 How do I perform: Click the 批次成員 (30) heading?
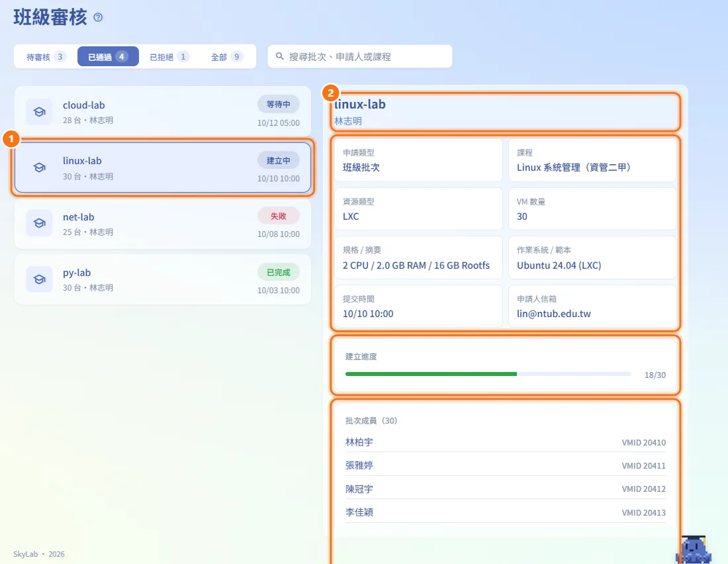(371, 420)
